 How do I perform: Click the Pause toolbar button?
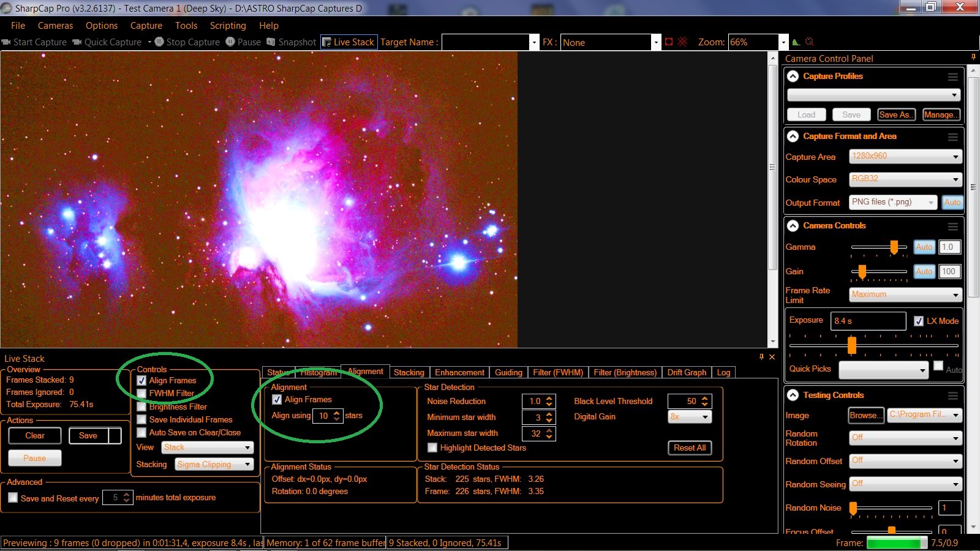243,42
